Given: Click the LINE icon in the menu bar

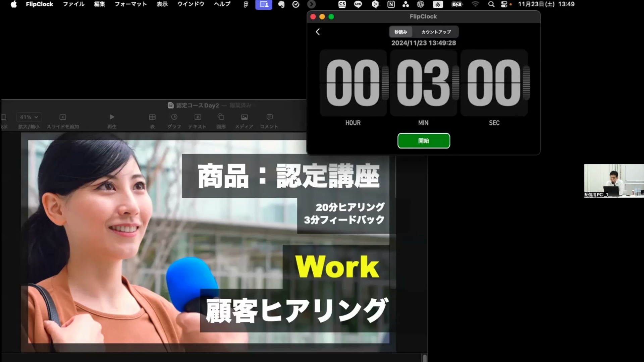Looking at the screenshot, I should point(358,4).
